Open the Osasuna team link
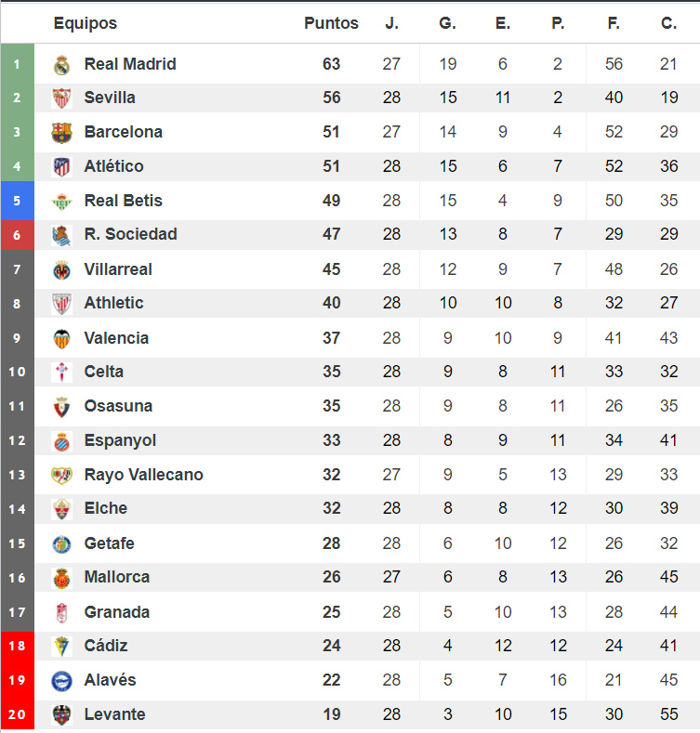This screenshot has width=700, height=733. point(118,406)
